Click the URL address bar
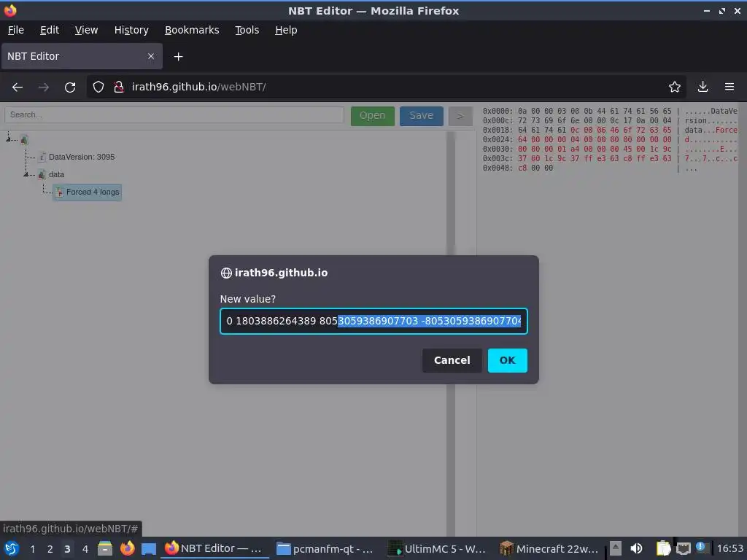This screenshot has height=560, width=747. pos(386,87)
